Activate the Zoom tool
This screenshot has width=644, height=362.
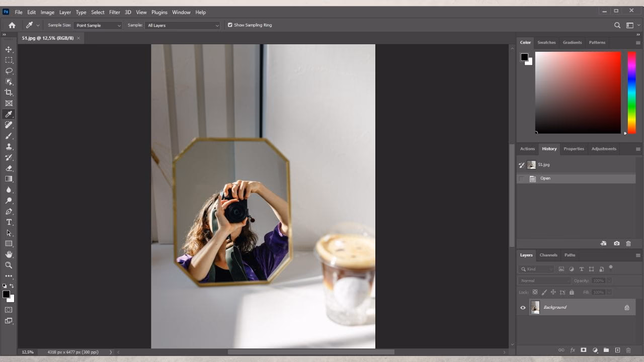click(x=8, y=265)
